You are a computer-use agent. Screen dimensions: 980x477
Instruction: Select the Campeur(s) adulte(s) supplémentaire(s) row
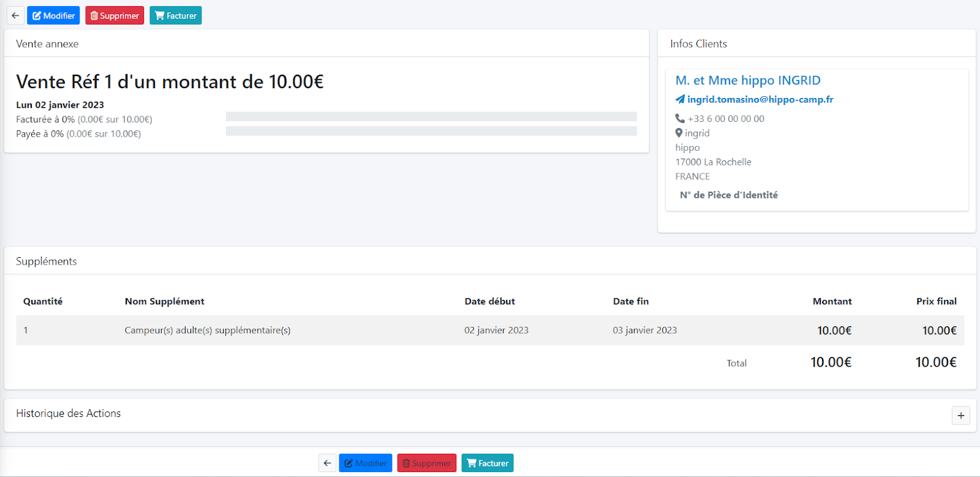click(x=207, y=330)
